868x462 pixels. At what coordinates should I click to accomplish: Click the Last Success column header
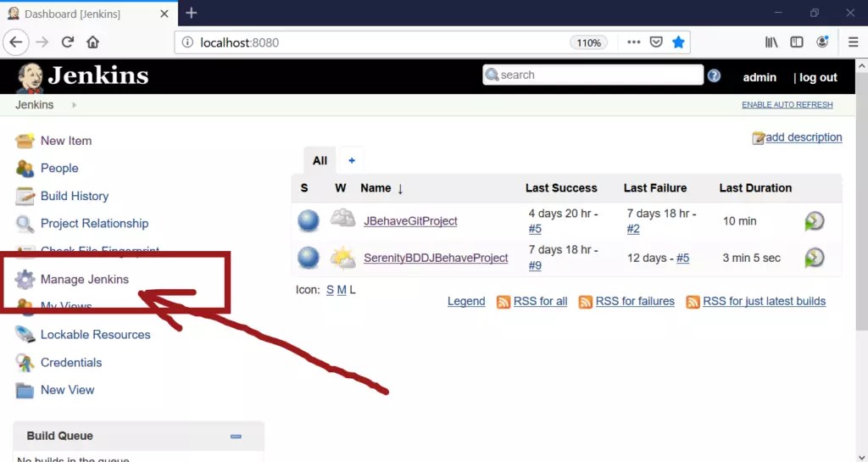point(561,188)
